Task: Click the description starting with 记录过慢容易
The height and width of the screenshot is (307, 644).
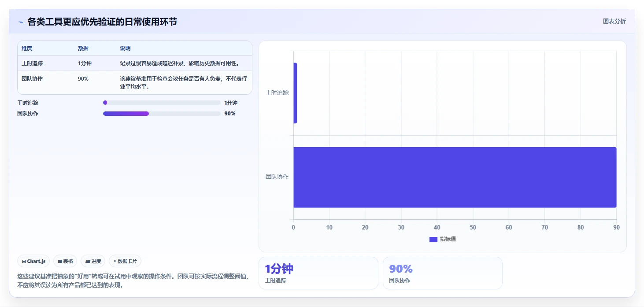Action: [180, 63]
